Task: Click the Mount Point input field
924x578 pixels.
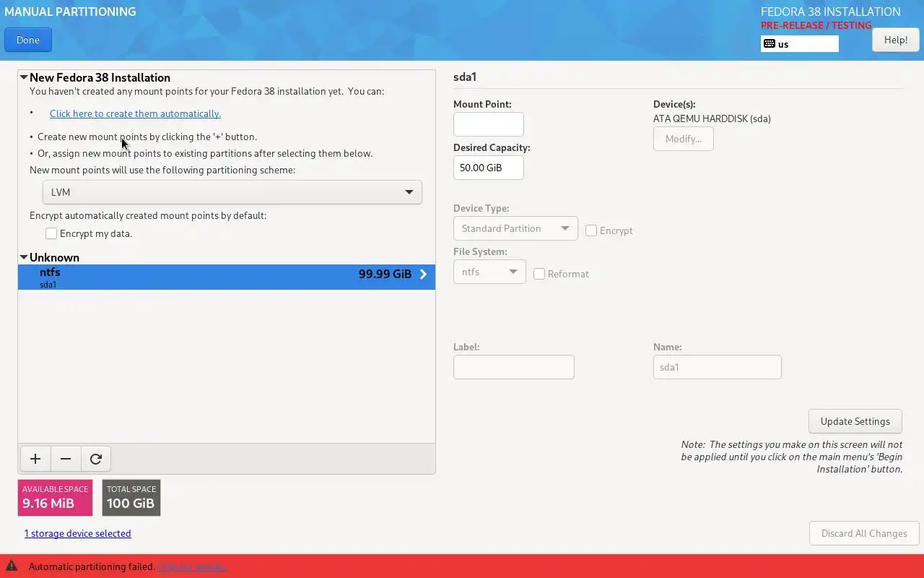Action: pos(489,124)
